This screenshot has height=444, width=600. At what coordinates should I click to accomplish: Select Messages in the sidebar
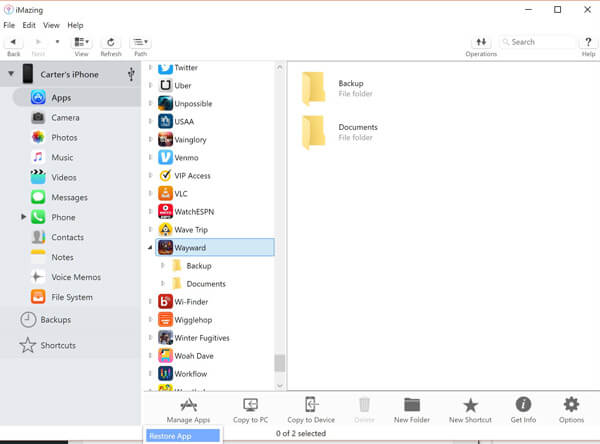69,197
